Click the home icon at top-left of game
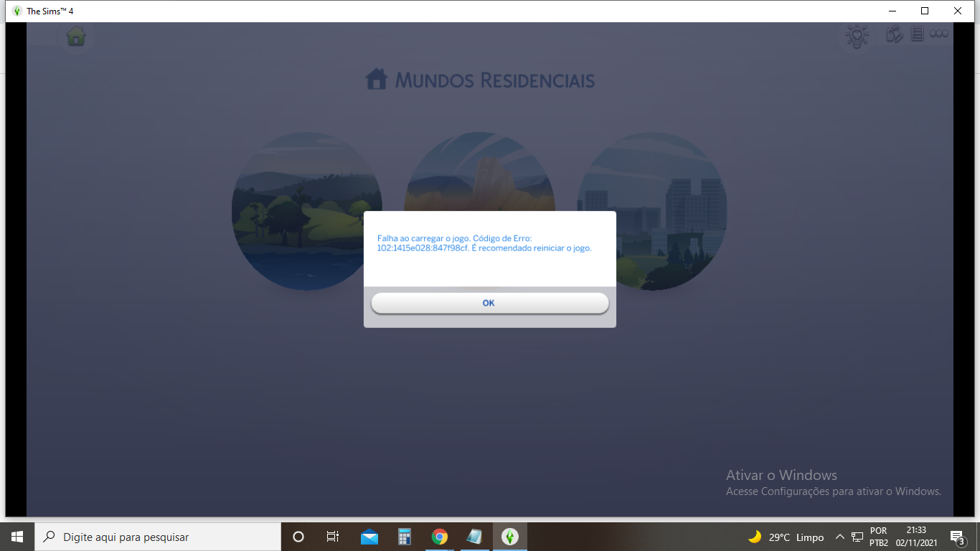 click(76, 36)
